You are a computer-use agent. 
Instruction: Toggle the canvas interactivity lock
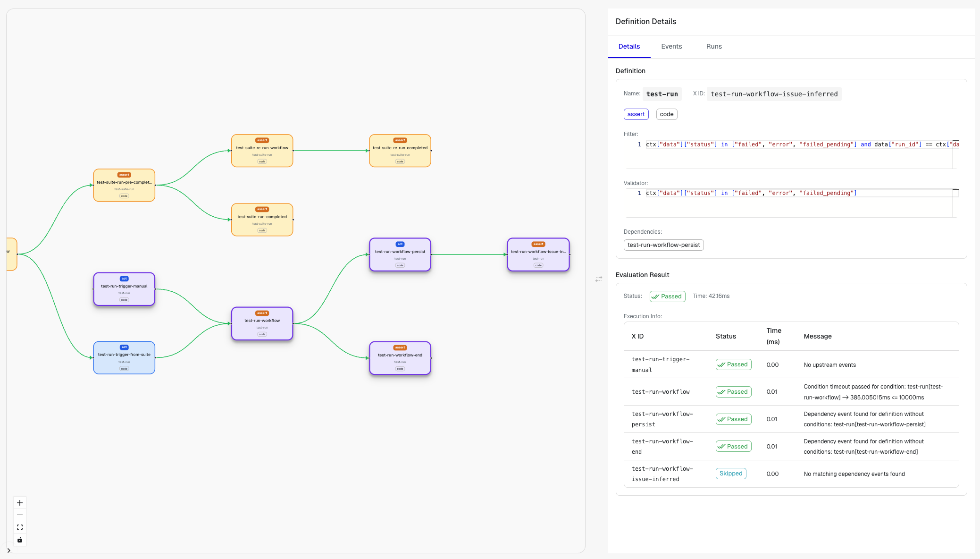point(20,540)
